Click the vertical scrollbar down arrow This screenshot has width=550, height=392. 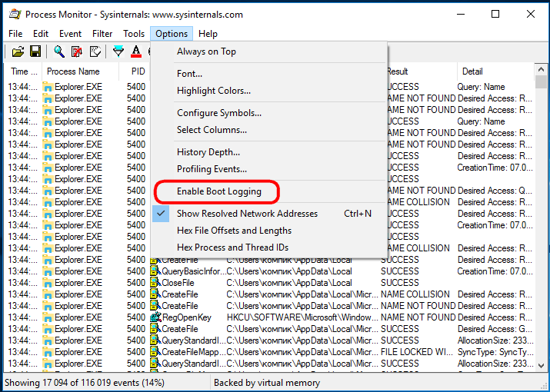tap(541, 365)
